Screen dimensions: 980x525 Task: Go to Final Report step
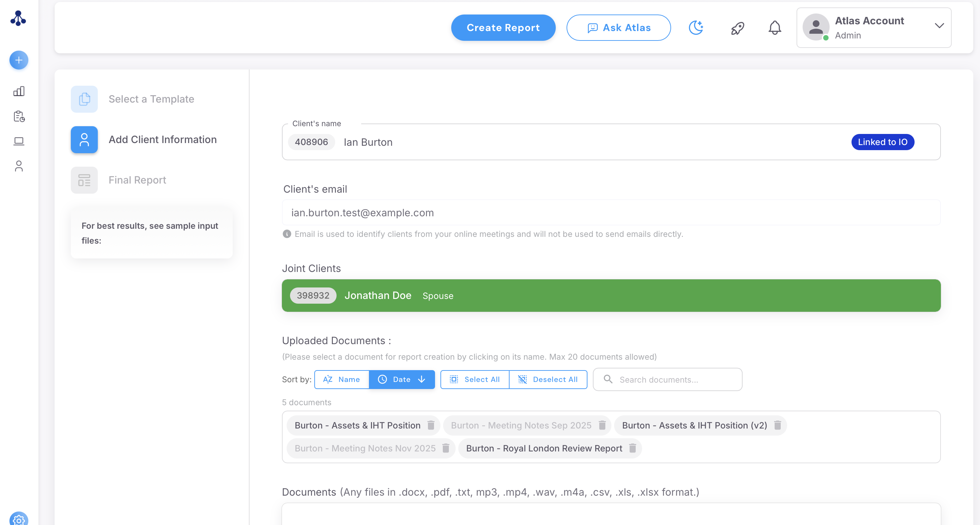tap(118, 180)
